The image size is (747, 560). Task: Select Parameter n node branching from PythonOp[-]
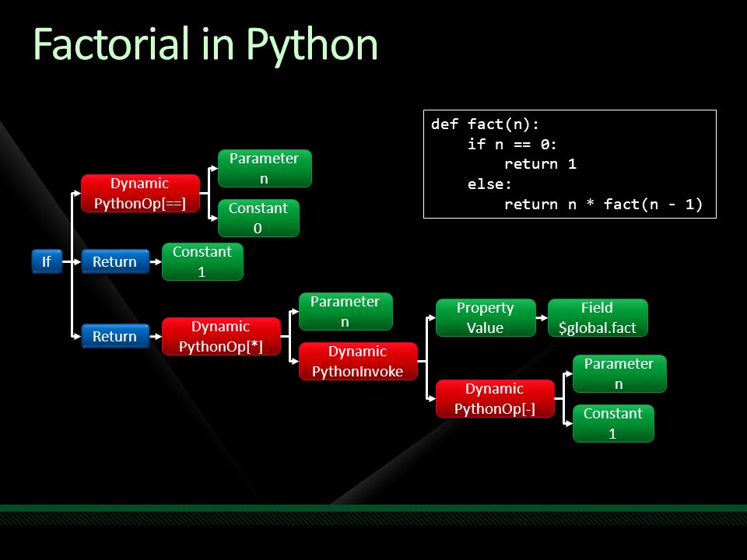tap(619, 374)
